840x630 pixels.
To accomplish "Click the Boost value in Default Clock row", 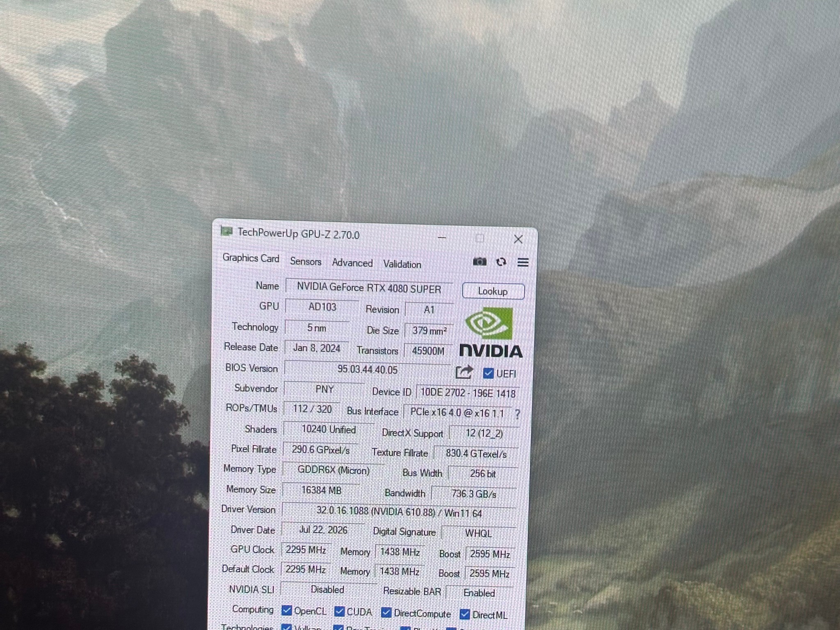I will (489, 574).
